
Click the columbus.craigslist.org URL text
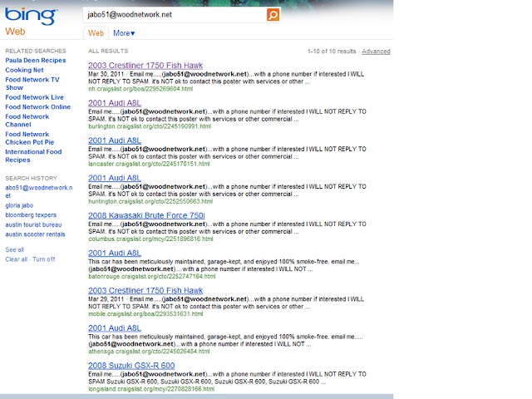pyautogui.click(x=150, y=239)
